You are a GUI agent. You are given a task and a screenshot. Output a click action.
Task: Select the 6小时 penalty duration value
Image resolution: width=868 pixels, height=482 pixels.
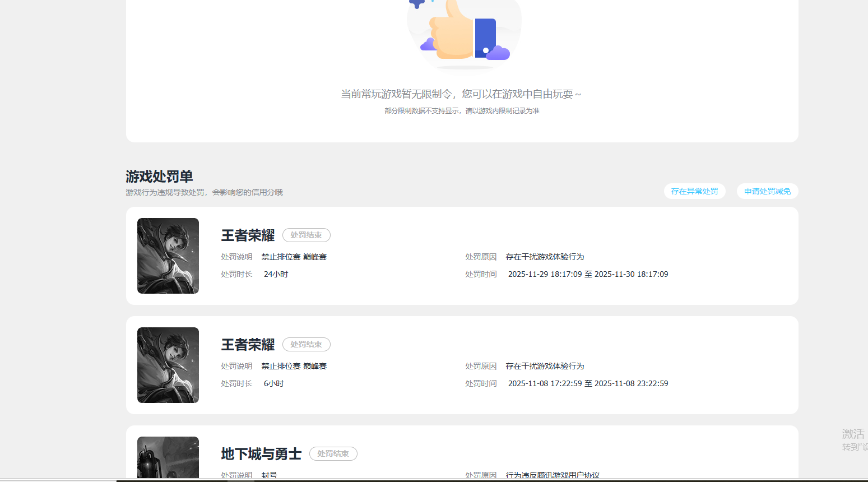point(274,383)
